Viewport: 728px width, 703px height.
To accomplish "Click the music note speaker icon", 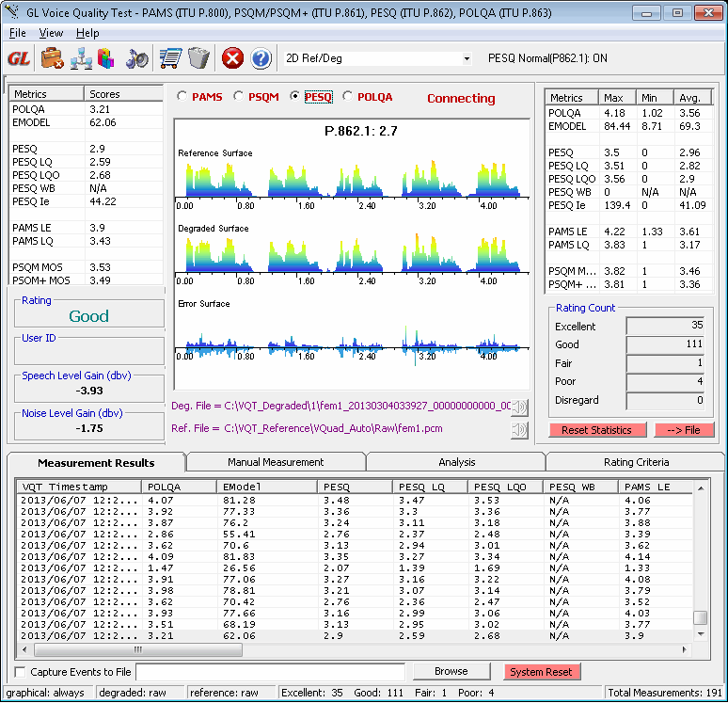I will 137,58.
